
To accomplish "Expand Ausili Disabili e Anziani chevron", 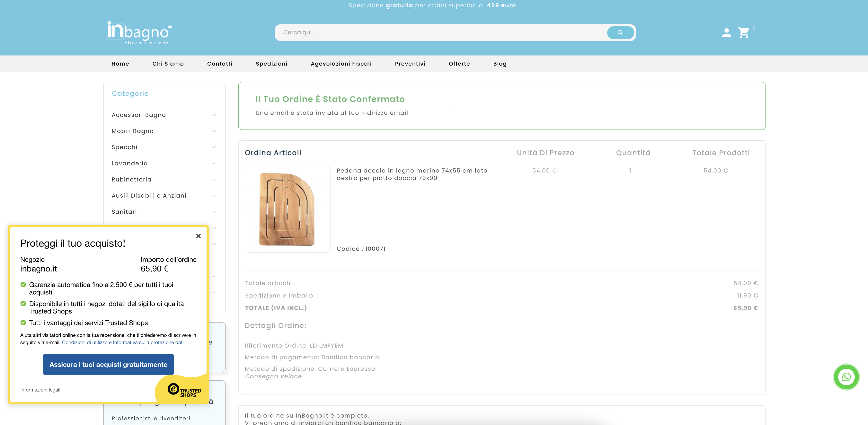I will pyautogui.click(x=214, y=196).
